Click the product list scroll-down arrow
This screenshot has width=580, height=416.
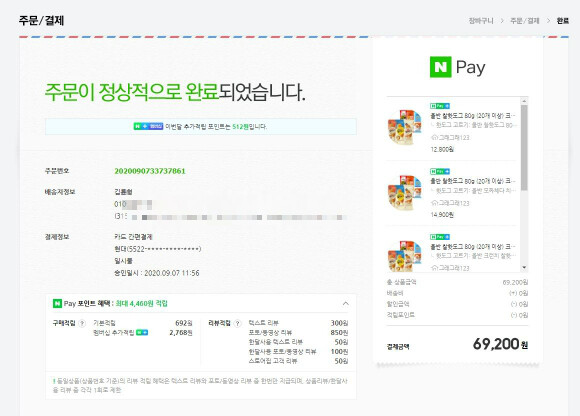pos(524,267)
